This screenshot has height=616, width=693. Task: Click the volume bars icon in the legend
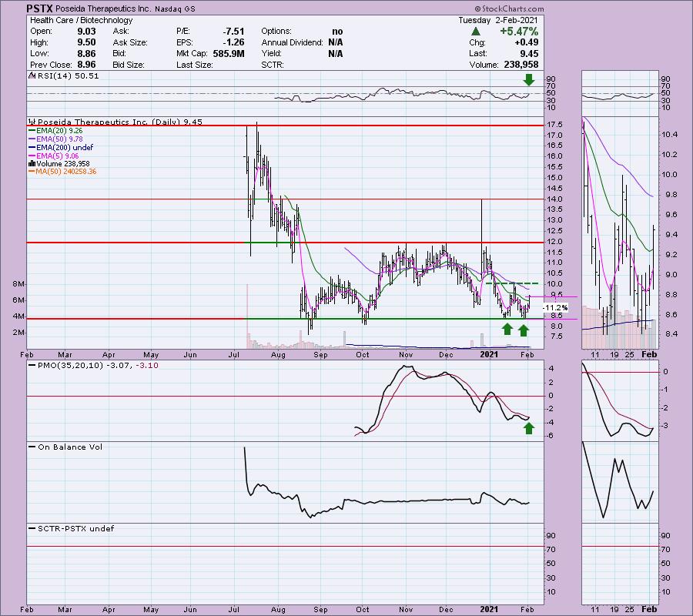pyautogui.click(x=32, y=164)
